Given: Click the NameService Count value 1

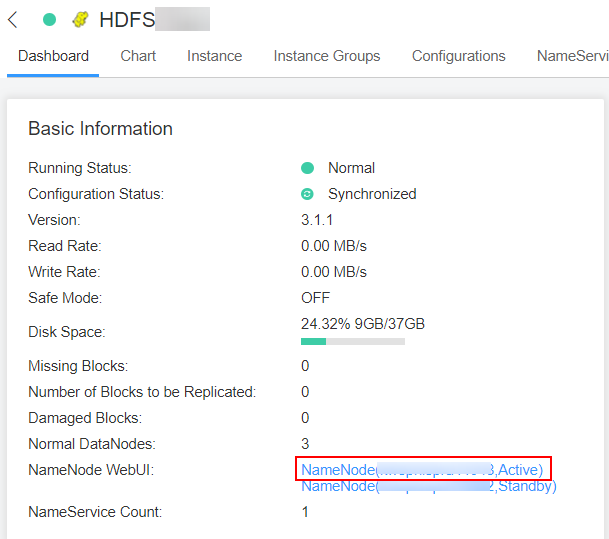Looking at the screenshot, I should pyautogui.click(x=305, y=512).
